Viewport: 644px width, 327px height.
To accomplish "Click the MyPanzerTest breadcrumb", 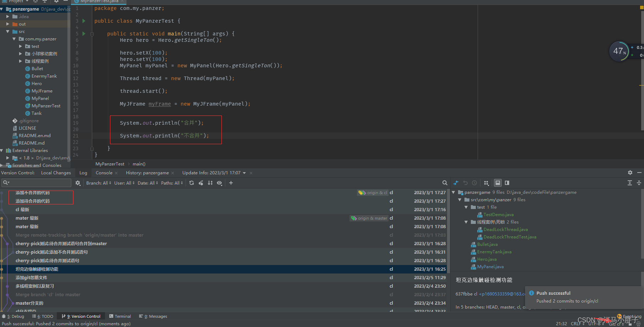I will [110, 164].
